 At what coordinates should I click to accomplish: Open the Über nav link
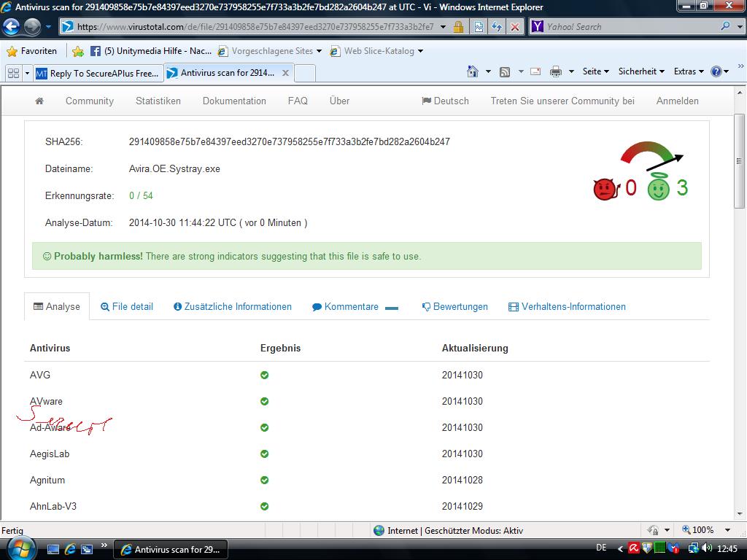[340, 101]
